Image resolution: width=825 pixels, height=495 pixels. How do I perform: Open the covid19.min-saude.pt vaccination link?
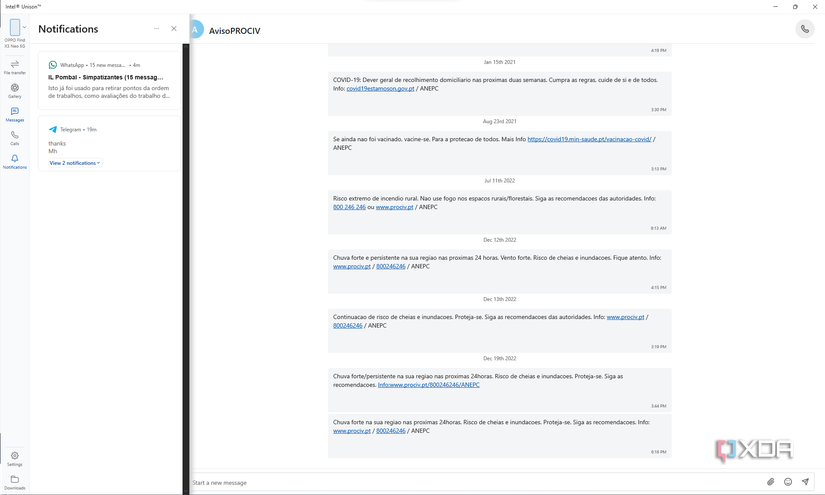(589, 139)
